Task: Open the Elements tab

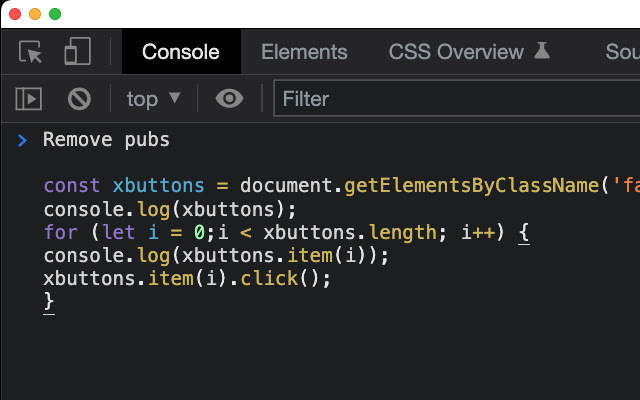Action: (304, 52)
